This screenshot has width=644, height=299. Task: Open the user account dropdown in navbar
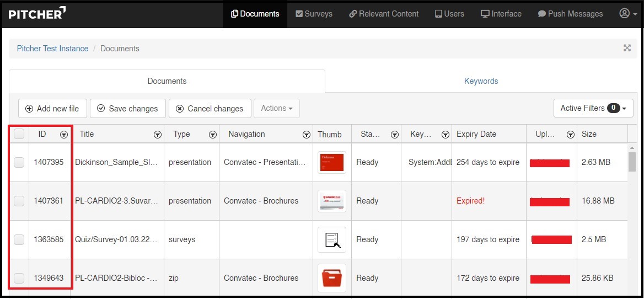(x=627, y=14)
